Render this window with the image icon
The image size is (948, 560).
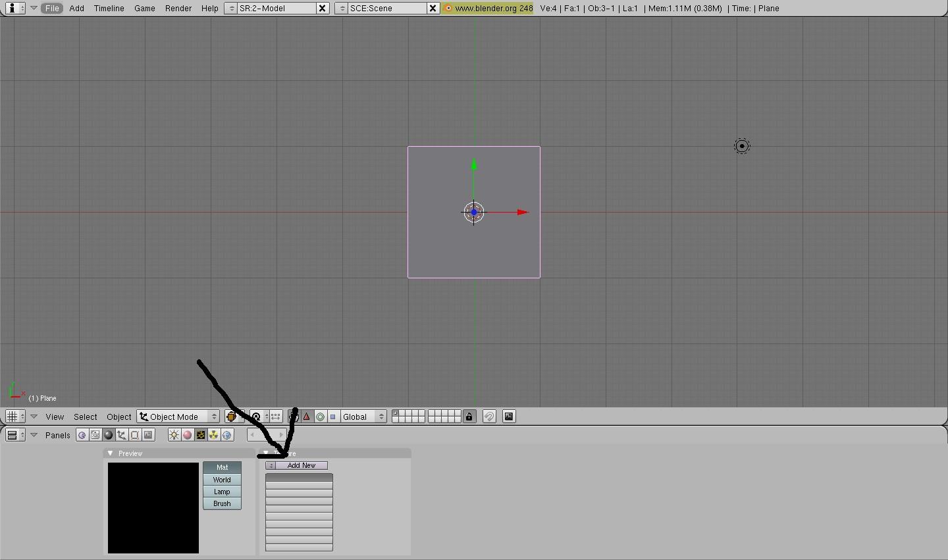(x=509, y=417)
